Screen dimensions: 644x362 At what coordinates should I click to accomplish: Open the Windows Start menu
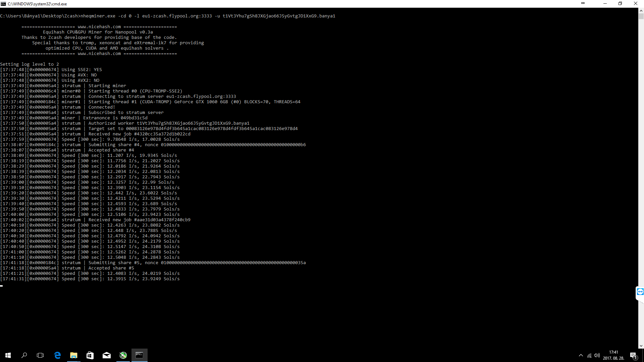pos(8,355)
